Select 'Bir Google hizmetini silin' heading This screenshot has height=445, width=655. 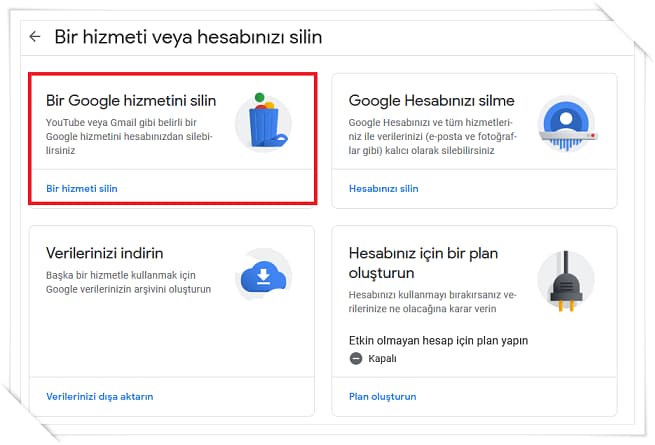[131, 101]
